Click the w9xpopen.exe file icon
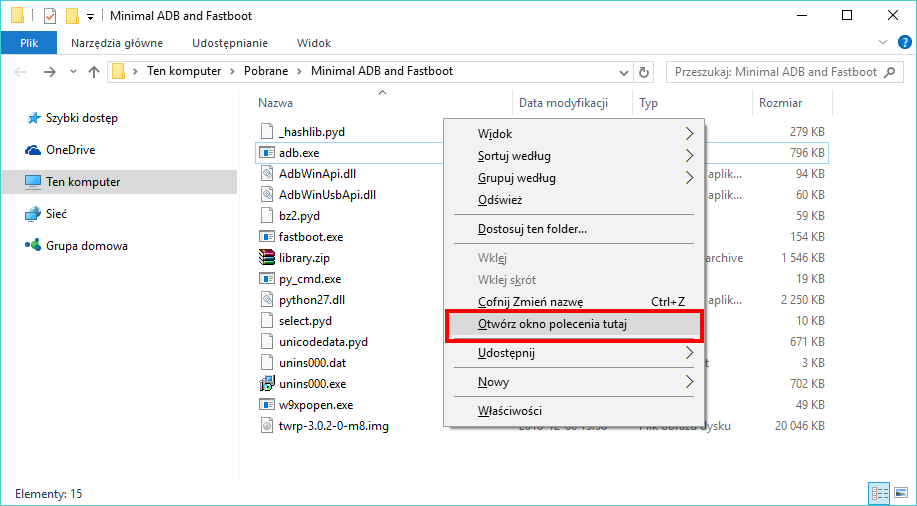The image size is (917, 506). click(267, 405)
